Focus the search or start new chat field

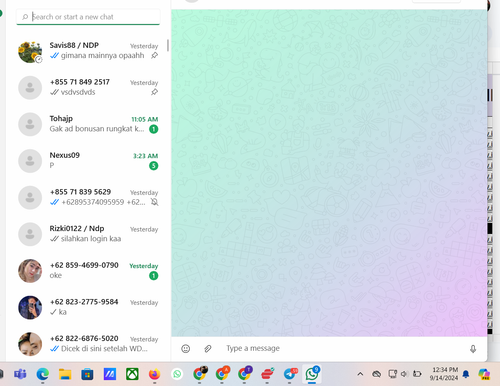pyautogui.click(x=88, y=17)
